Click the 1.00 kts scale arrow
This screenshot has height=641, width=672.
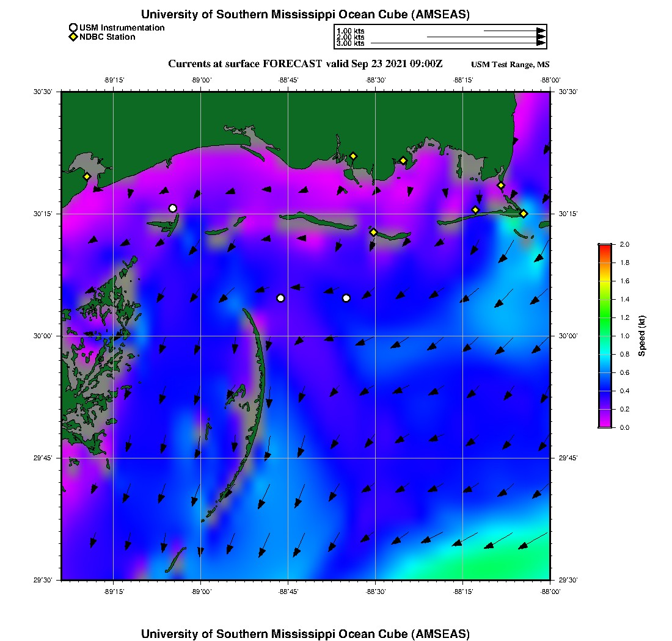click(x=515, y=31)
